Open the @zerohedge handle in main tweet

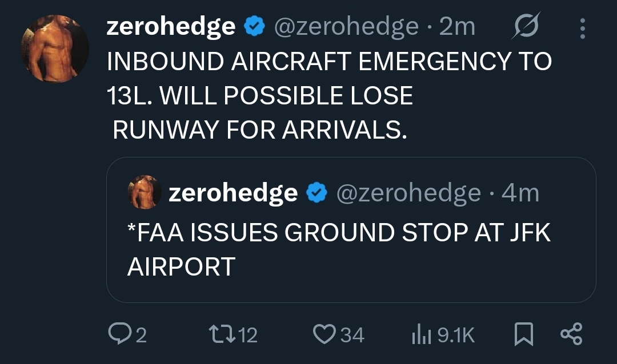347,27
